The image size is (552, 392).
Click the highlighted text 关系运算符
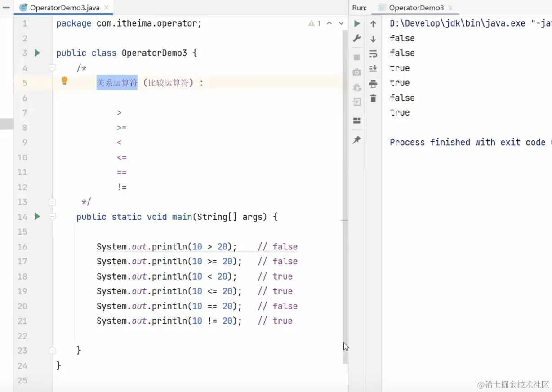point(117,83)
